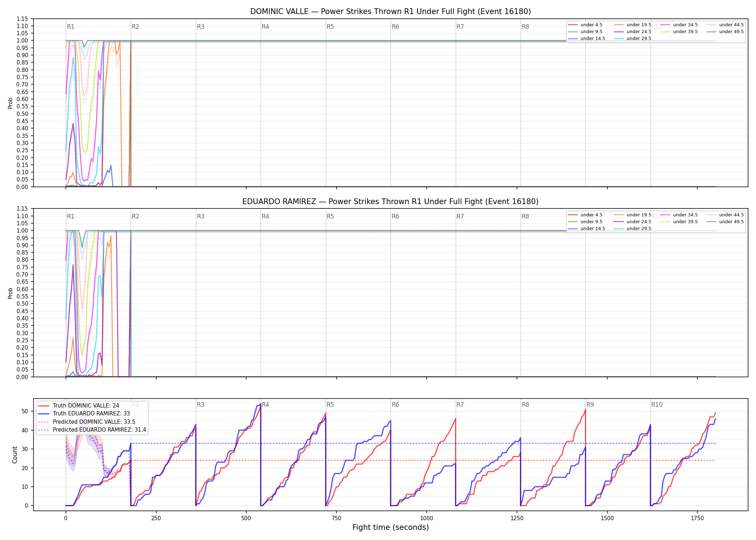Click y-axis tick 50 on Count chart
This screenshot has width=756, height=540.
point(25,411)
